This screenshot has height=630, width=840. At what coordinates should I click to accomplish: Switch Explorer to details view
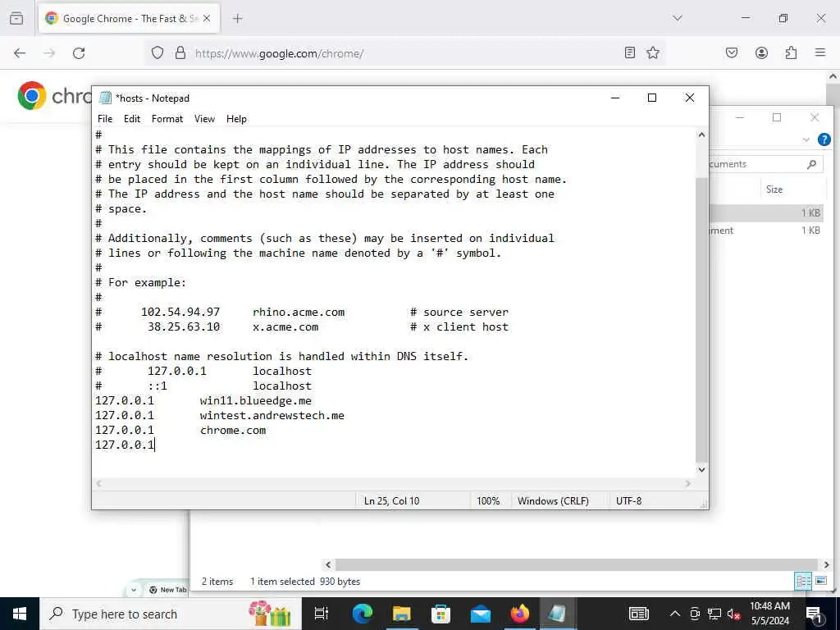click(803, 581)
